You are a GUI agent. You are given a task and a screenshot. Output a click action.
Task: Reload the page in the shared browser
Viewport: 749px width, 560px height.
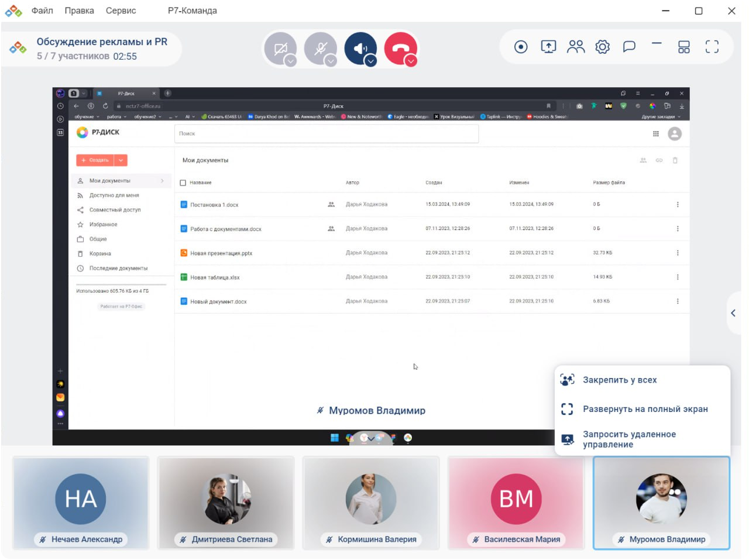point(105,106)
